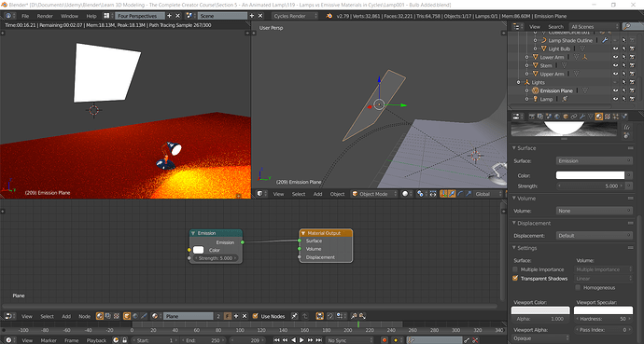Image resolution: width=644 pixels, height=344 pixels.
Task: Click play animation in timeline
Action: [x=301, y=340]
